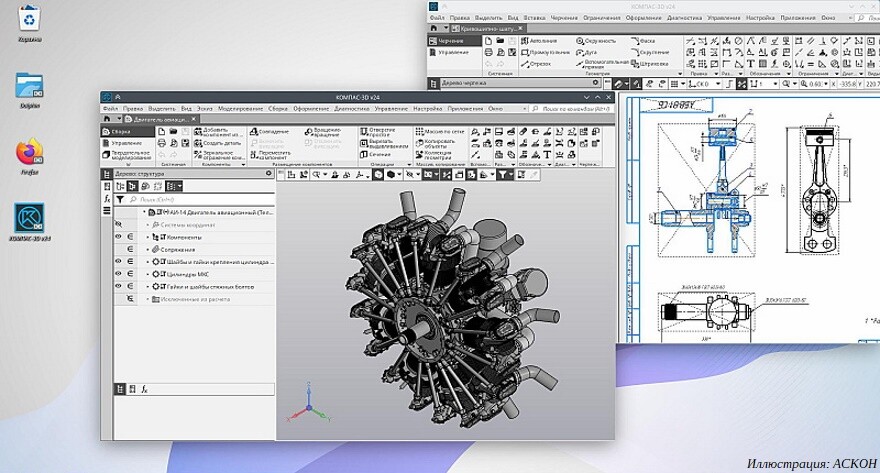Click the Управление button in assembly window
The height and width of the screenshot is (473, 880).
(126, 143)
